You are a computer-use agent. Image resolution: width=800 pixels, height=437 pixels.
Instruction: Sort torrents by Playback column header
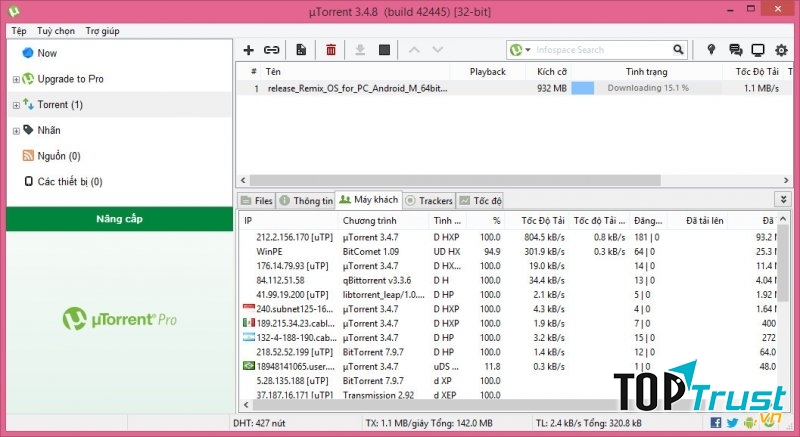click(488, 72)
